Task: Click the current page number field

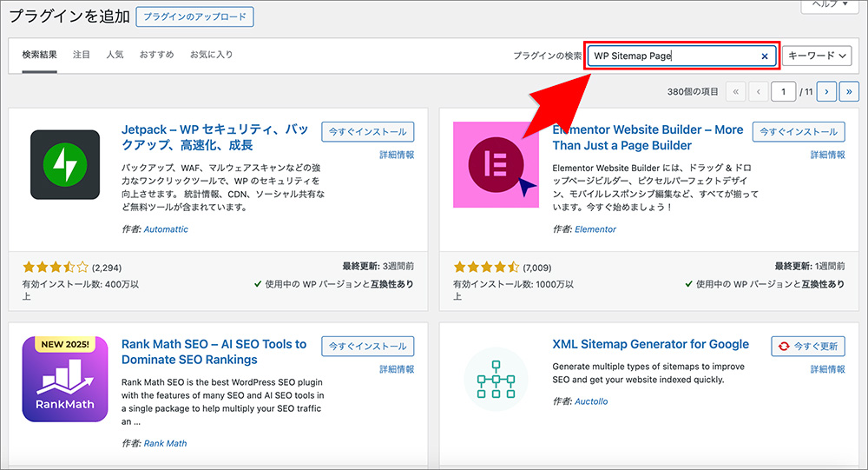Action: pos(783,91)
